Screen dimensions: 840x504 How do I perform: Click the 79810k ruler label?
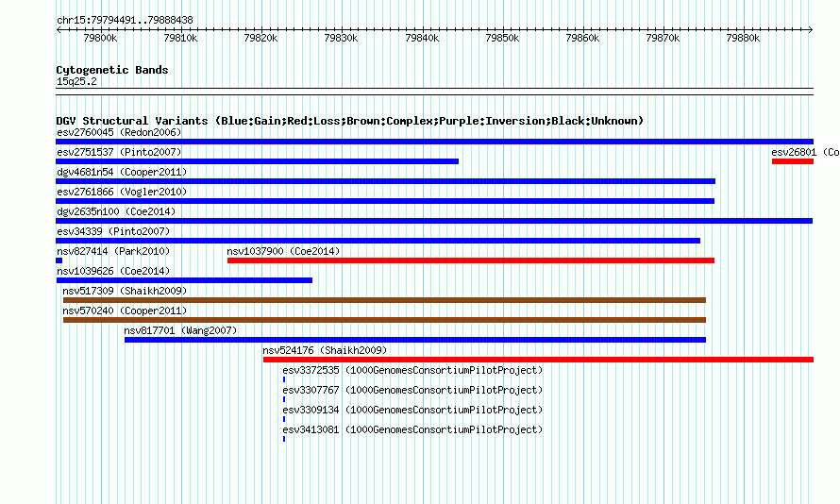180,38
